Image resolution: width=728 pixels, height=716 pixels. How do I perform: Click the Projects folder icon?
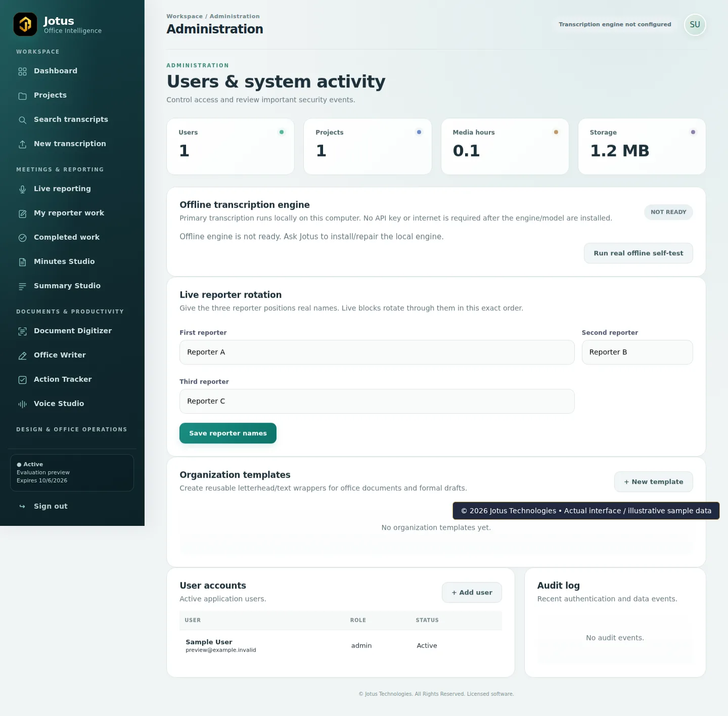tap(22, 96)
